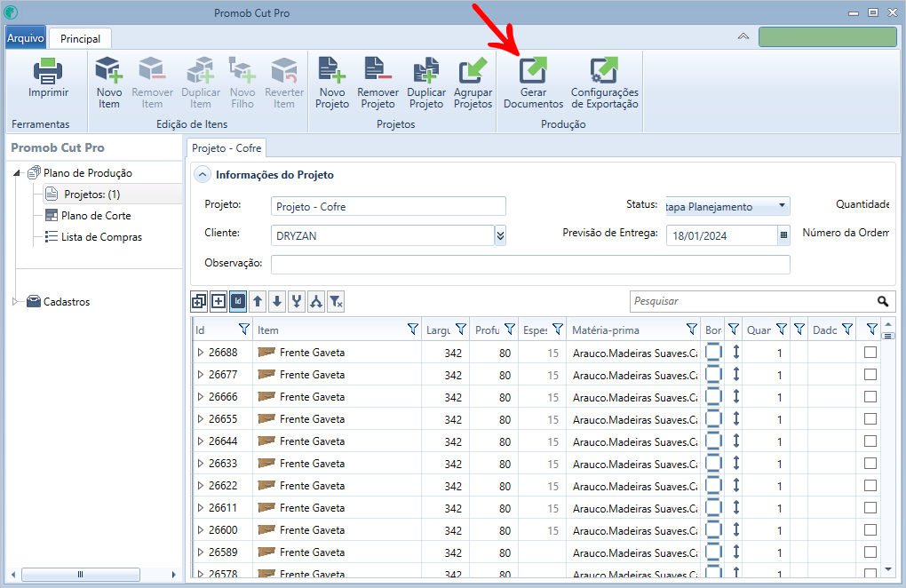Expand row 26688 details
Screen dimensions: 906x588
click(x=201, y=353)
